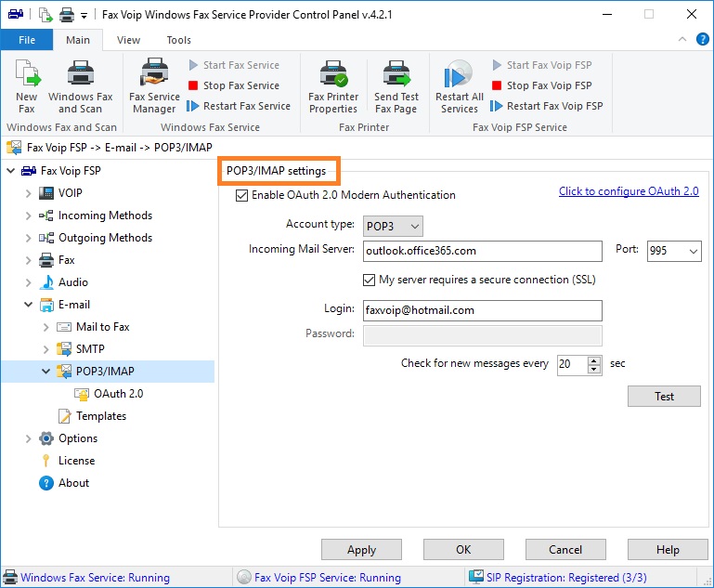Viewport: 714px width, 588px height.
Task: Select Incoming Methods tree node
Action: (x=105, y=216)
